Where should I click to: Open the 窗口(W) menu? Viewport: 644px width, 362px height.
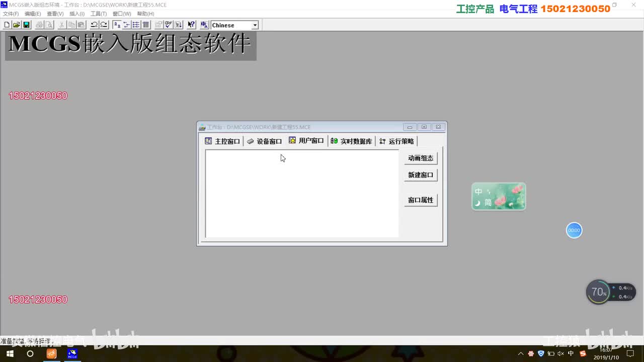pyautogui.click(x=122, y=14)
